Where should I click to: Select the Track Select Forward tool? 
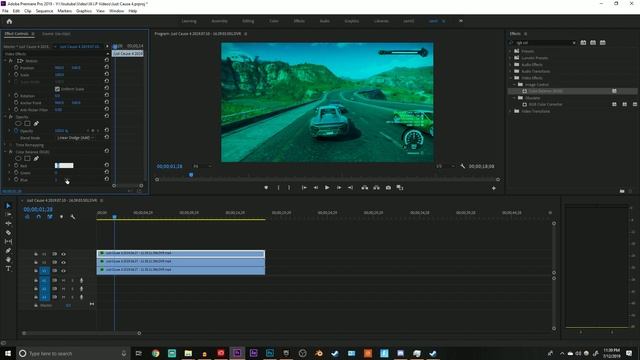pyautogui.click(x=8, y=215)
